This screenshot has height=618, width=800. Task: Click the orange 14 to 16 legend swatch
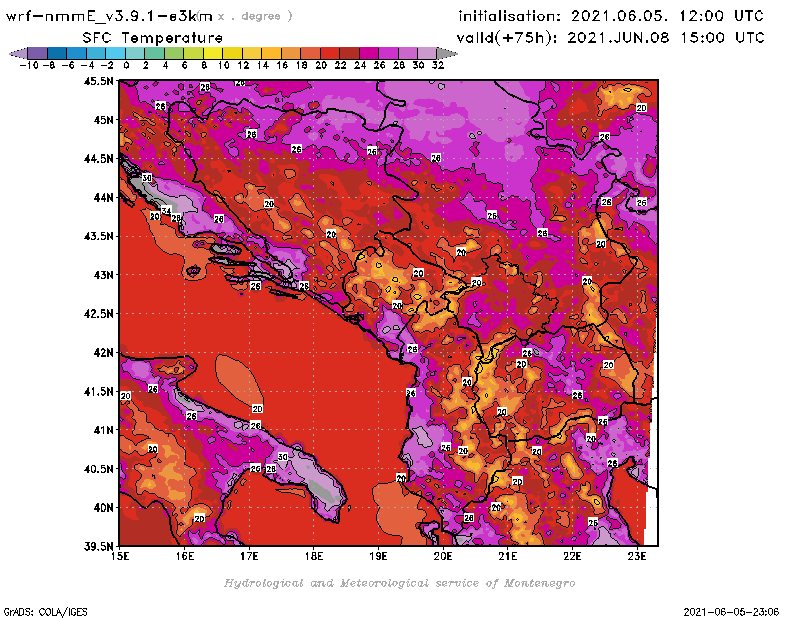pos(271,53)
